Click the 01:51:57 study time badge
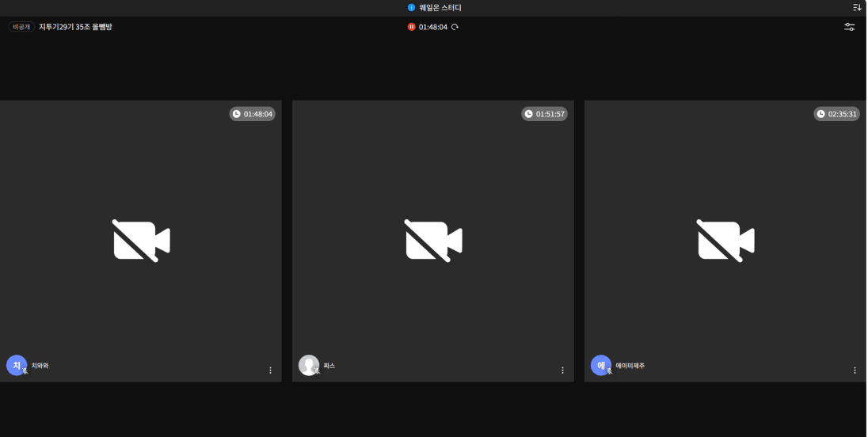Viewport: 868px width, 437px height. pos(545,114)
